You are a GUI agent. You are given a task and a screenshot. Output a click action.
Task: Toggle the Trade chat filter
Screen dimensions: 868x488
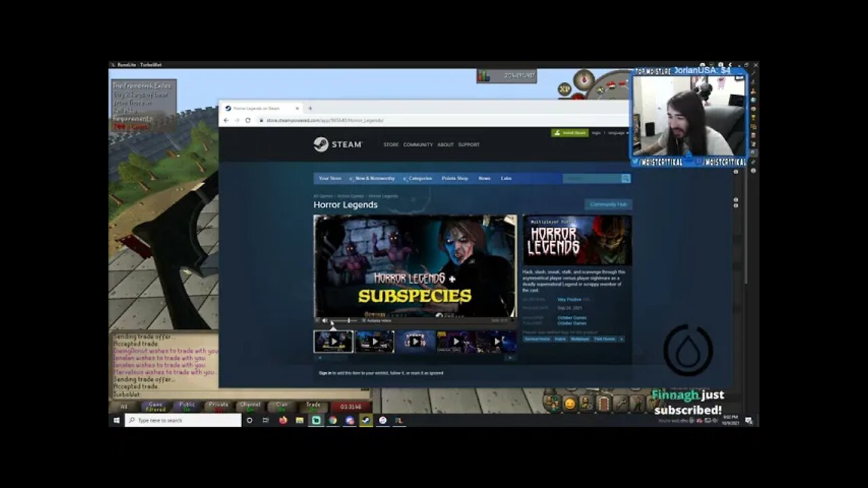coord(313,407)
